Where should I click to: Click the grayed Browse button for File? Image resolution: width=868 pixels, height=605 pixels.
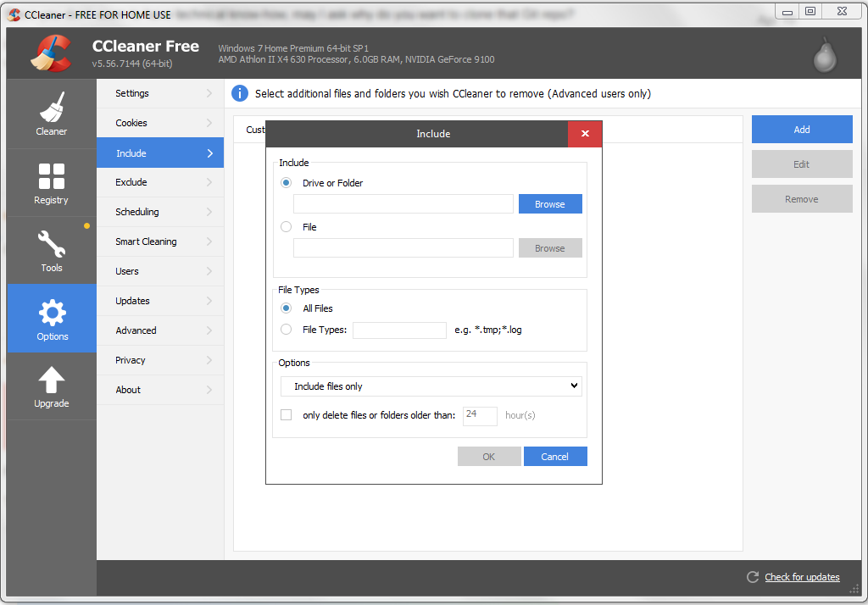point(550,248)
